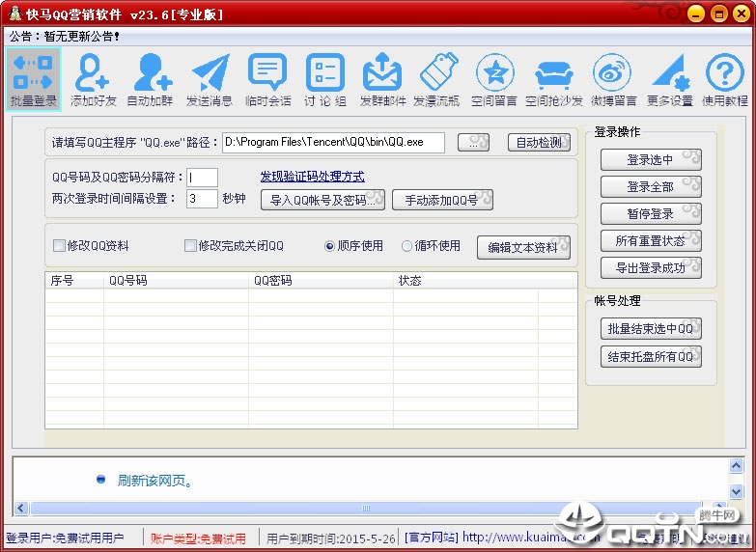The height and width of the screenshot is (552, 756).
Task: Open the 发送消息 send message tool
Action: 210,79
